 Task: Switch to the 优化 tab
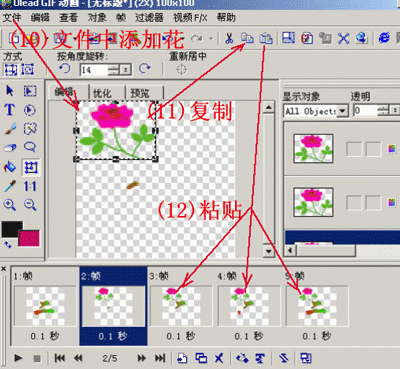[102, 93]
